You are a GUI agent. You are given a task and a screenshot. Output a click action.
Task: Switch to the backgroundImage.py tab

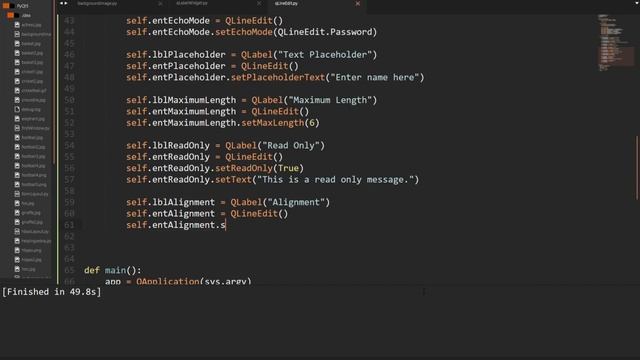pyautogui.click(x=97, y=4)
